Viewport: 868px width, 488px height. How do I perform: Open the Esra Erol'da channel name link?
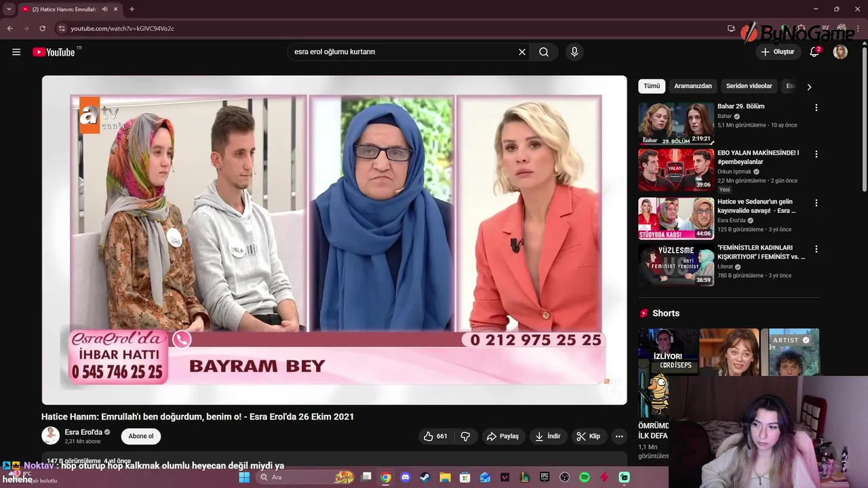[x=83, y=432]
